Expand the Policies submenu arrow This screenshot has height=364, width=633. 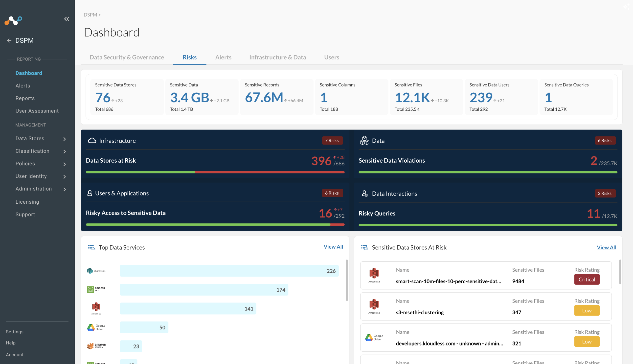coord(65,164)
